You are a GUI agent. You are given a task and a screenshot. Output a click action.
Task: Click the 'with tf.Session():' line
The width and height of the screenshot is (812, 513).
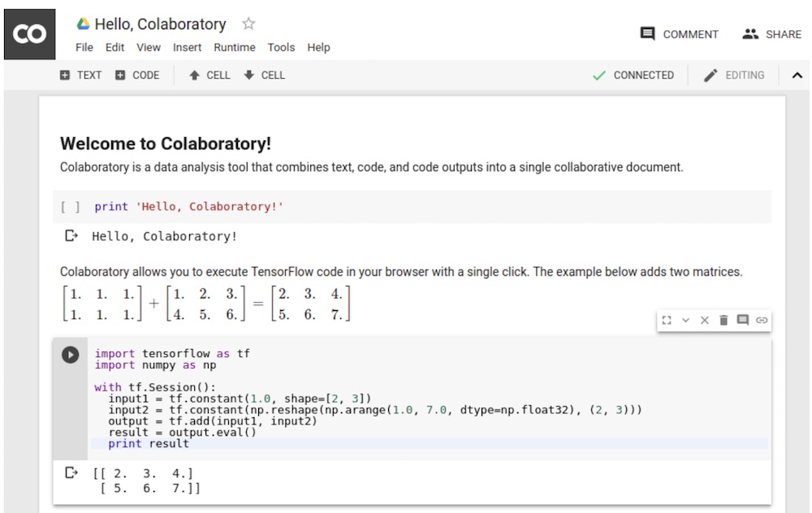(155, 387)
